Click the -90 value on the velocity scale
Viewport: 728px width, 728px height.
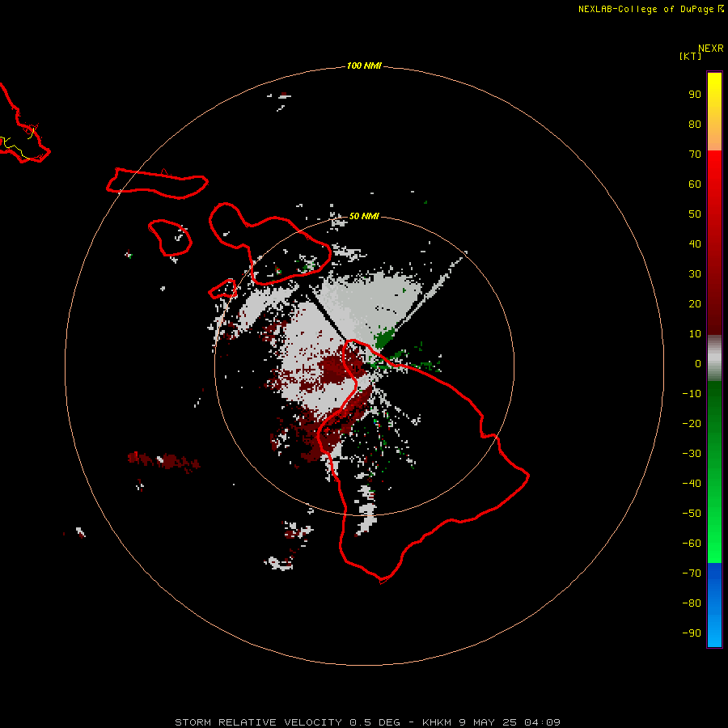click(692, 633)
